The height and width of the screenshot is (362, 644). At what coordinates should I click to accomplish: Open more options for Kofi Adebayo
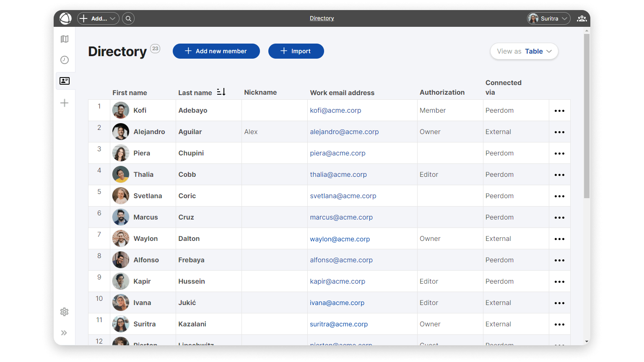tap(559, 111)
